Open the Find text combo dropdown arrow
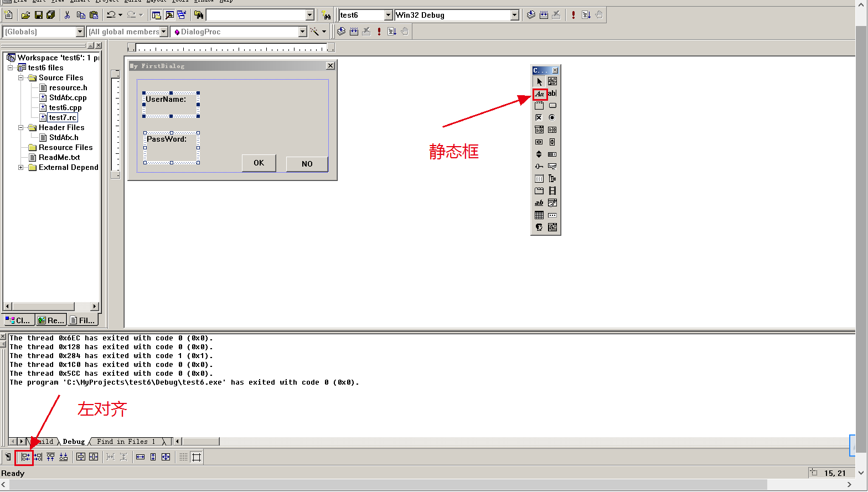This screenshot has width=868, height=492. pyautogui.click(x=310, y=15)
